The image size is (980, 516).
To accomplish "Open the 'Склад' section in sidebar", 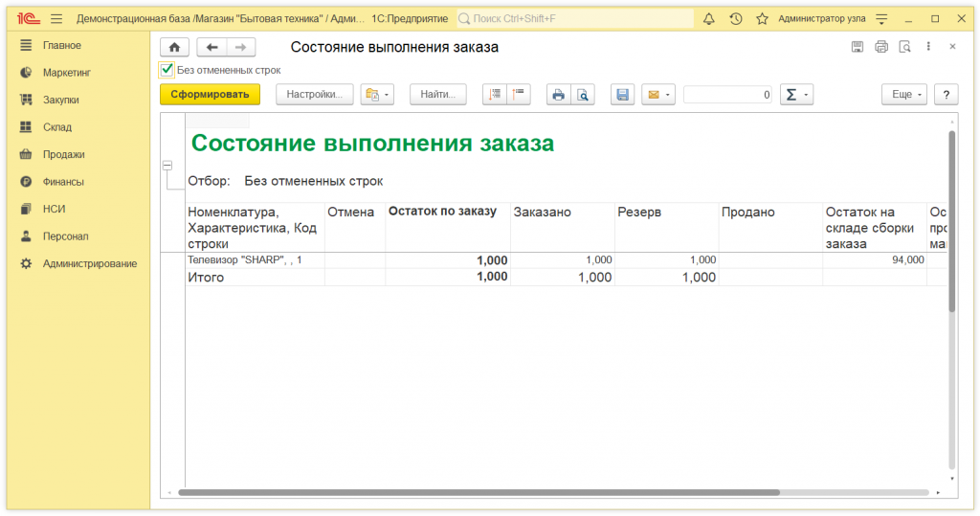I will [x=56, y=127].
